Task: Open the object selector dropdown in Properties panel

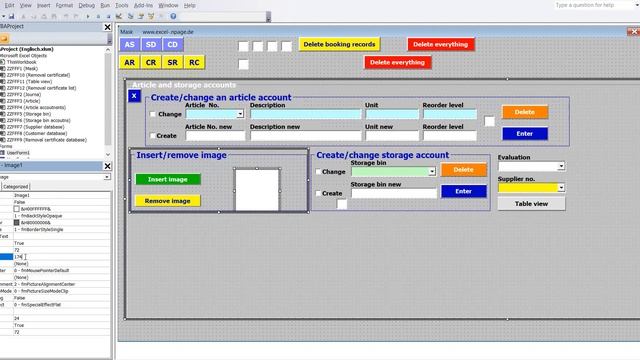Action: coord(107,177)
